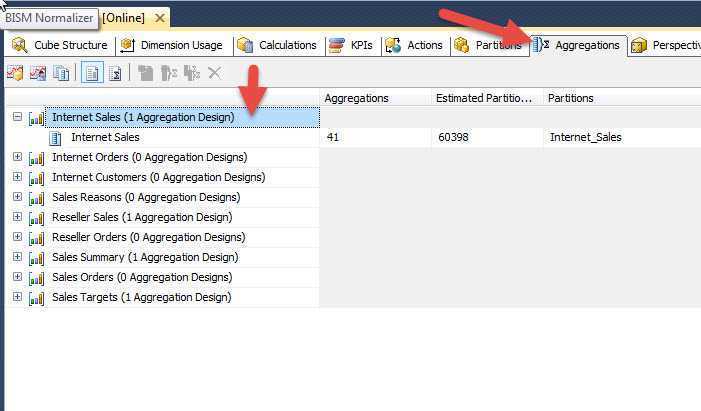Select Reseller Orders (0 Aggregation Designs)
Image resolution: width=701 pixels, height=411 pixels.
(149, 237)
